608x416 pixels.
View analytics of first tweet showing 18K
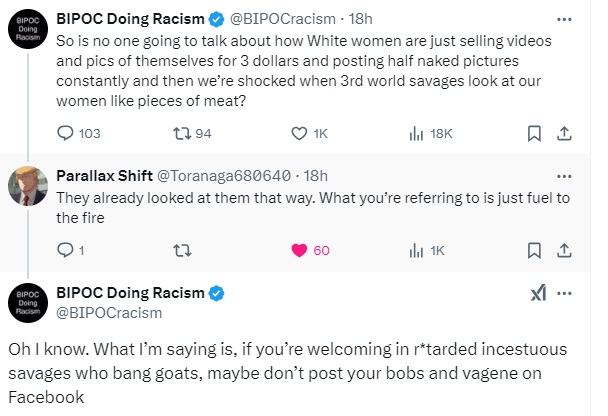tap(431, 133)
